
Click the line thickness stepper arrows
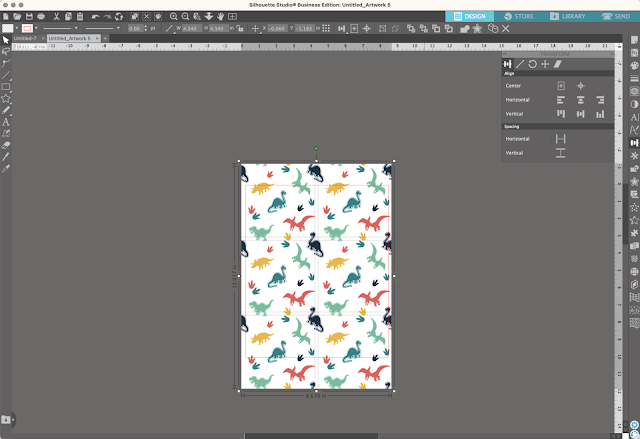145,28
